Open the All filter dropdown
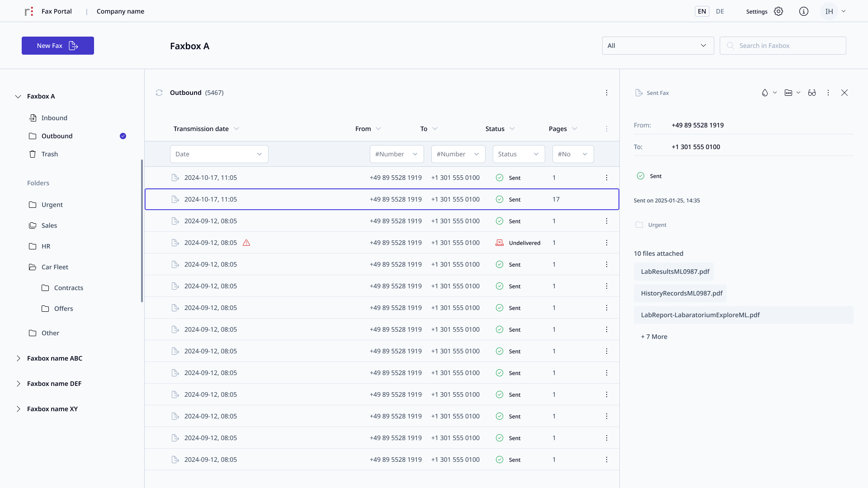This screenshot has height=488, width=868. (658, 46)
